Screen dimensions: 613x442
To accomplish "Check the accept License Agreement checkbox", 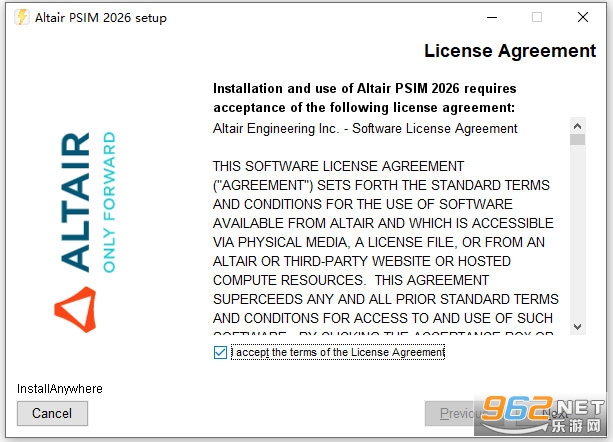I will click(x=220, y=353).
